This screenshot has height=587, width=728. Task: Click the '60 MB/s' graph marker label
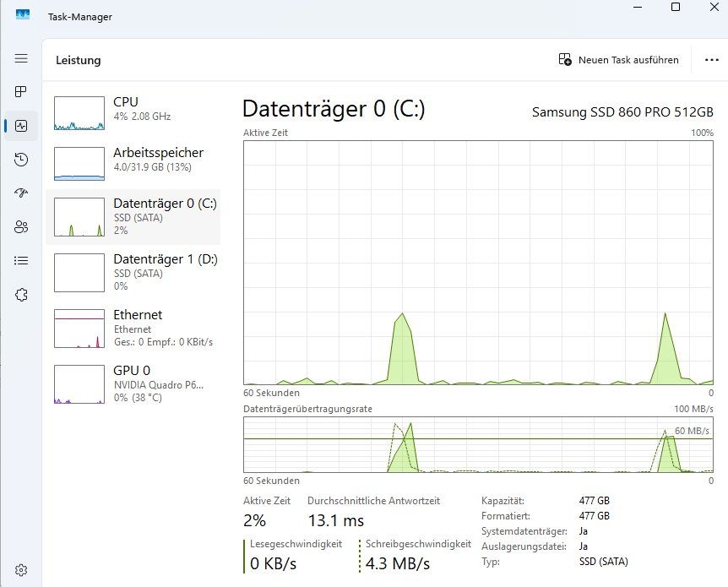(692, 431)
